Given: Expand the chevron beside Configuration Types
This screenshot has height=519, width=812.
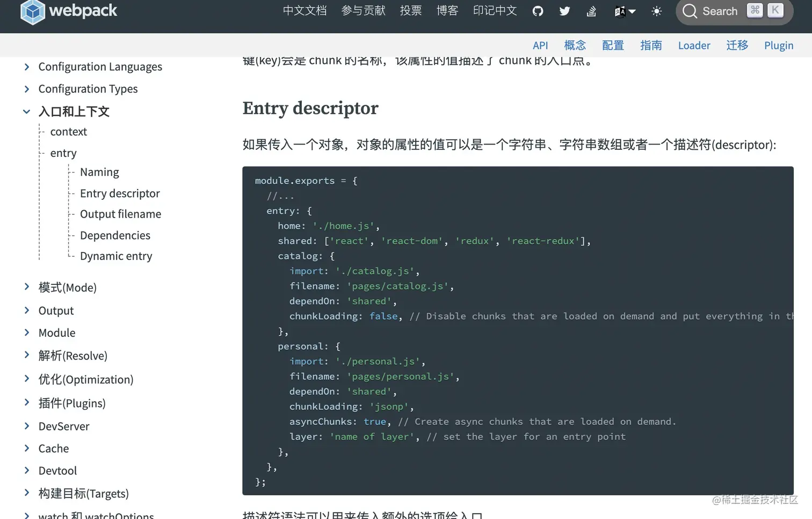Looking at the screenshot, I should [x=26, y=89].
